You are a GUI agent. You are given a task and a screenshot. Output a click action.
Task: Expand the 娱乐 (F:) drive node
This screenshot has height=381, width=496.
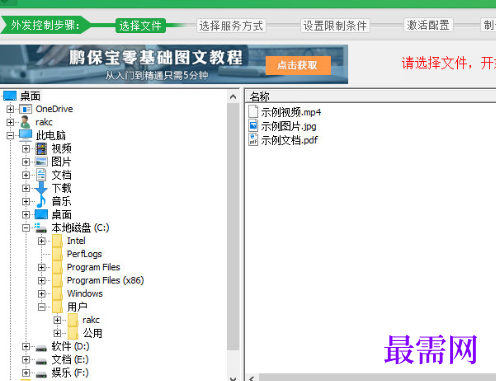[x=26, y=373]
